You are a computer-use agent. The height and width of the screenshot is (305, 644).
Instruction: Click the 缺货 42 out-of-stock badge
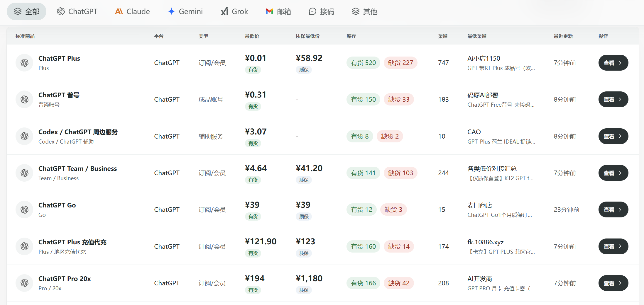coord(399,283)
